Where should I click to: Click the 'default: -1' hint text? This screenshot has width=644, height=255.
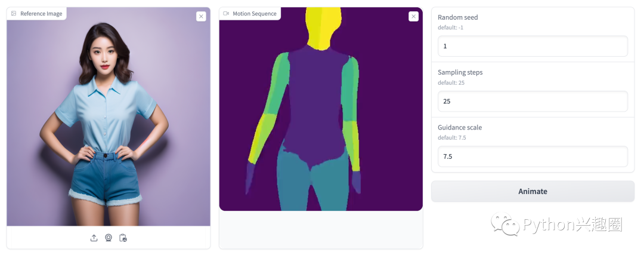pyautogui.click(x=451, y=27)
